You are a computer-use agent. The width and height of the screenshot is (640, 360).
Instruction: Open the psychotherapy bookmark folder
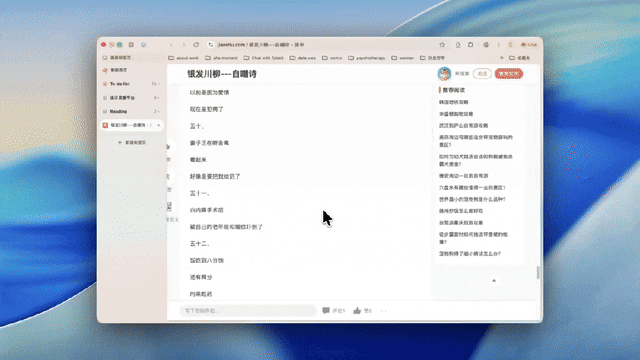tap(367, 58)
